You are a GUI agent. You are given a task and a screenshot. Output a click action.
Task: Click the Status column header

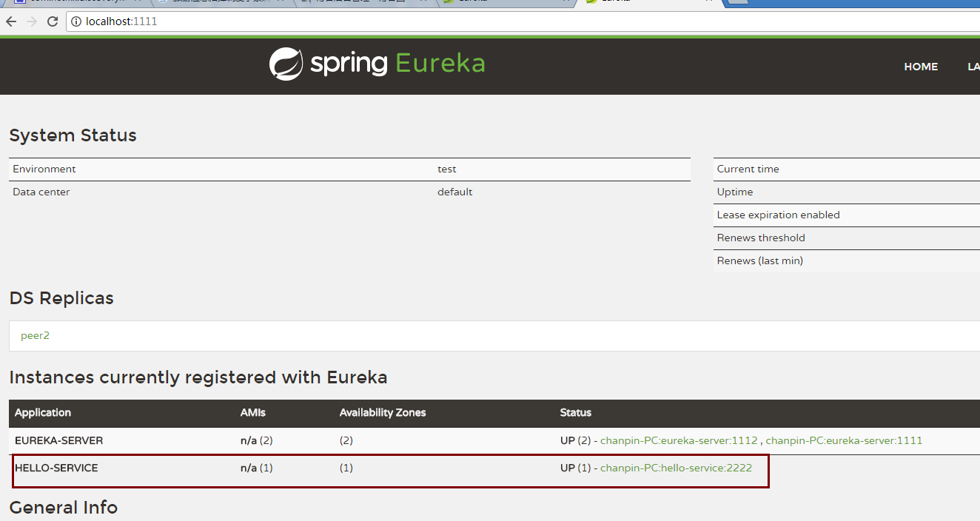576,412
